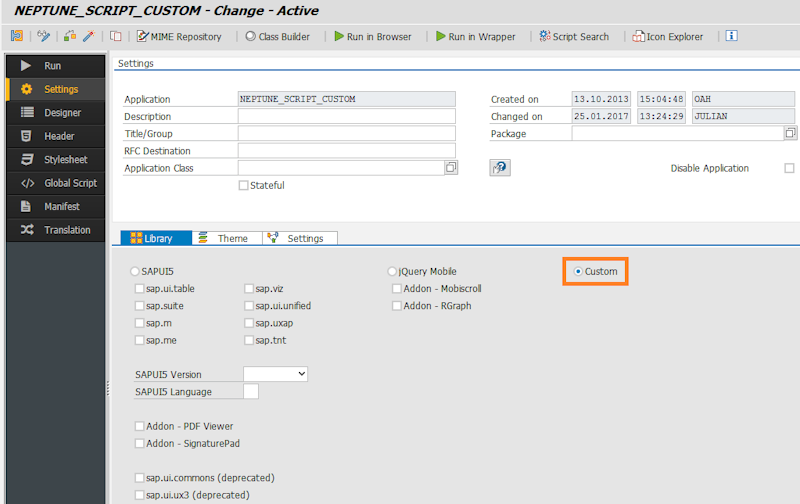The height and width of the screenshot is (504, 800).
Task: Select the jQuery Mobile radio button
Action: pos(392,271)
